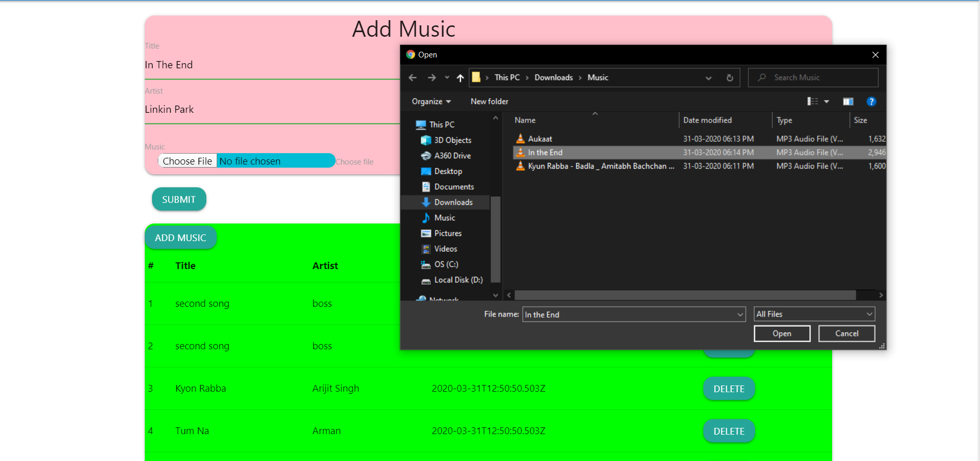Click the Search Music field
The image size is (980, 461).
813,78
